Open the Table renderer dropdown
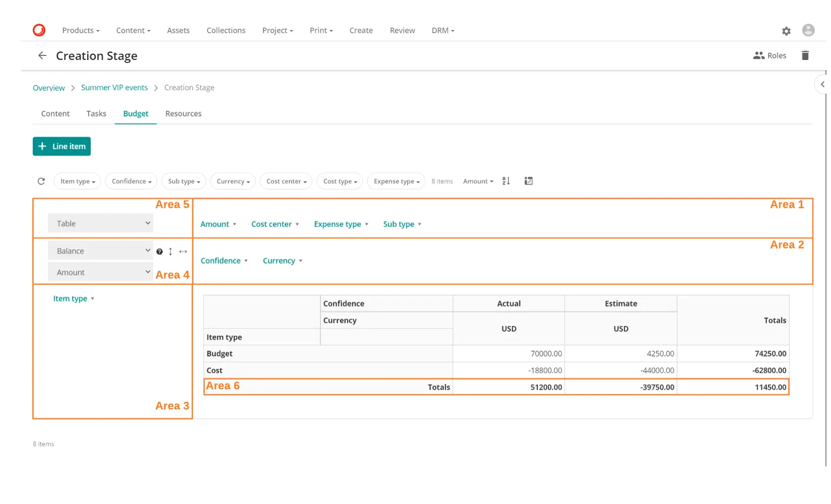 (x=101, y=224)
